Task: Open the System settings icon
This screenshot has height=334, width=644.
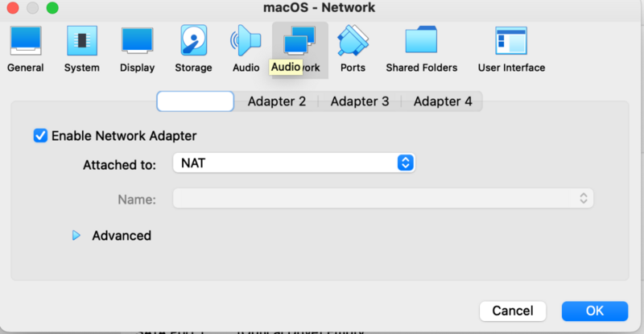Action: (x=82, y=41)
